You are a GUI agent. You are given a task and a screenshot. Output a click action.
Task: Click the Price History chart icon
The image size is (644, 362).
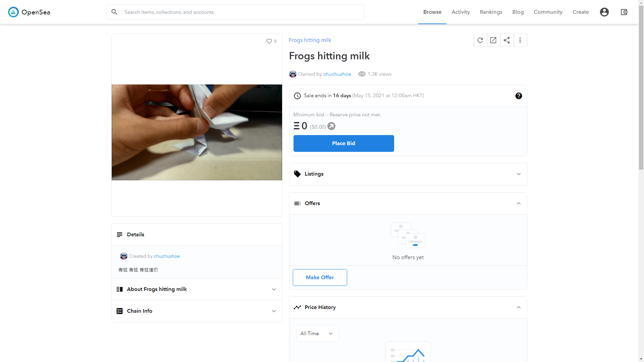pyautogui.click(x=297, y=307)
